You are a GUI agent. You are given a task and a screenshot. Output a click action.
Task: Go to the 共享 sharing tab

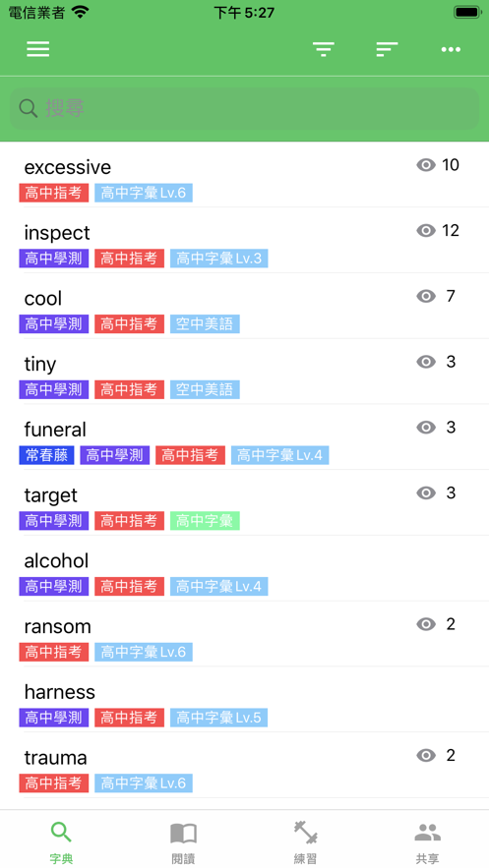(428, 842)
